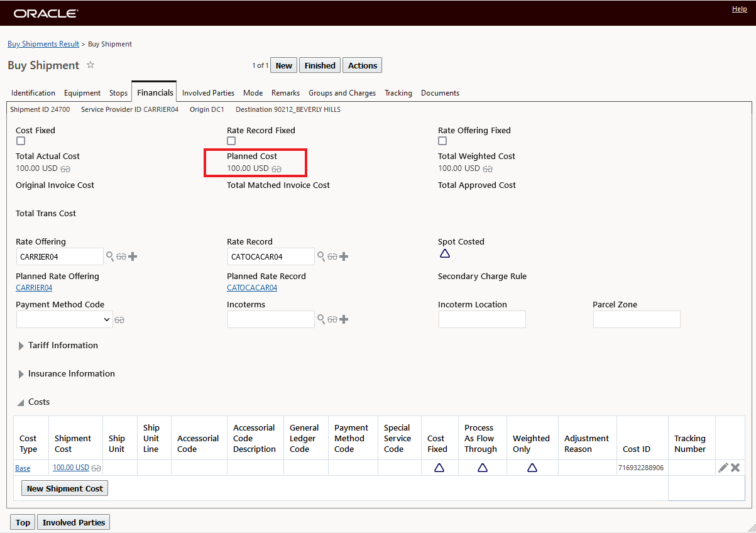This screenshot has width=756, height=533.
Task: Open the Stops tab
Action: 118,93
